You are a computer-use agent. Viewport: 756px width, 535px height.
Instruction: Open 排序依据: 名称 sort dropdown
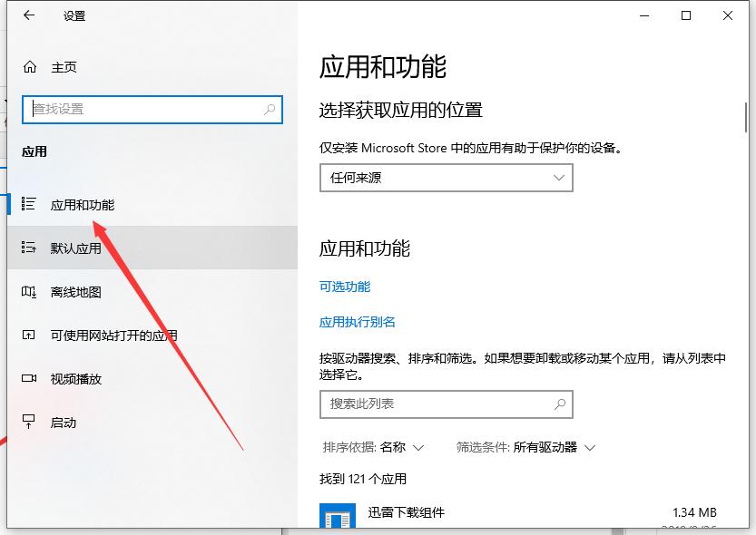373,447
